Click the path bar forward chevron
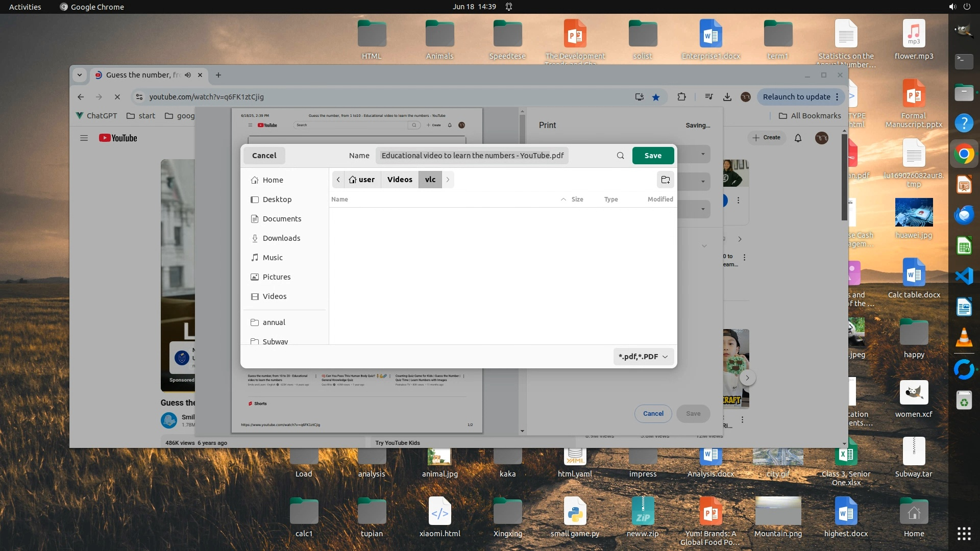980x551 pixels. (x=448, y=180)
